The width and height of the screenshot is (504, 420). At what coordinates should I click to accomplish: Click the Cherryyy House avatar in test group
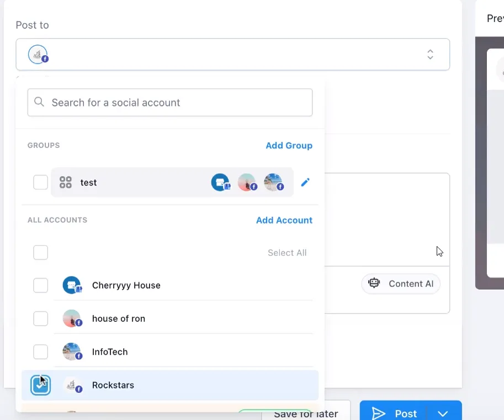pyautogui.click(x=220, y=182)
